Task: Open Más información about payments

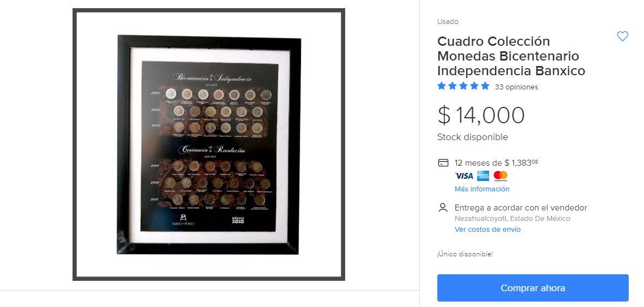Action: (482, 189)
